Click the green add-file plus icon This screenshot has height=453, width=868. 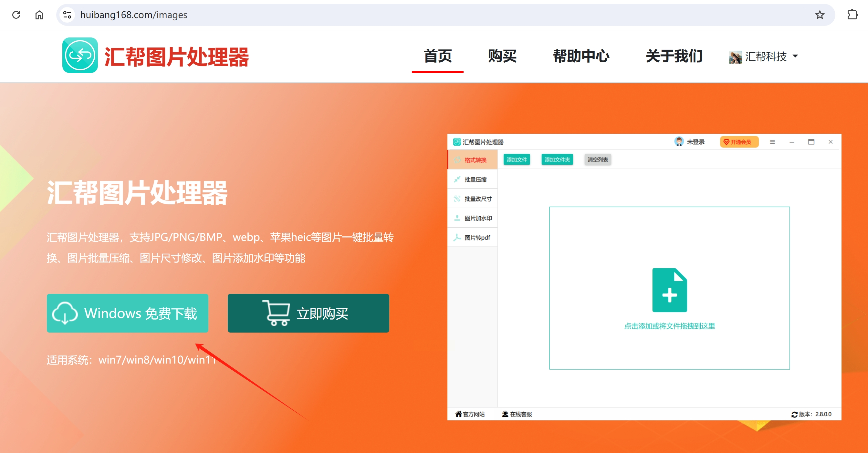(670, 290)
